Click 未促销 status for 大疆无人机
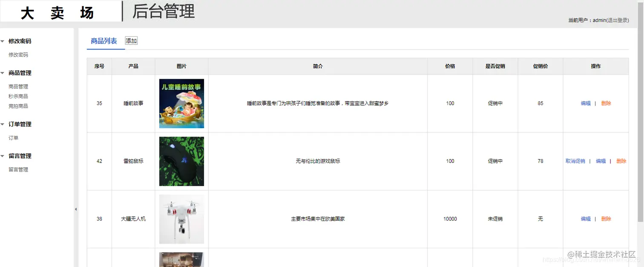This screenshot has height=267, width=644. (495, 219)
